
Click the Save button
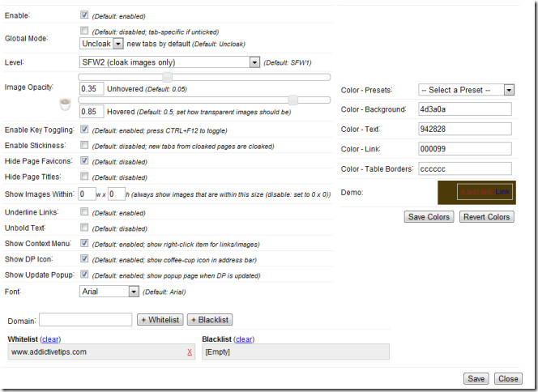pos(476,378)
